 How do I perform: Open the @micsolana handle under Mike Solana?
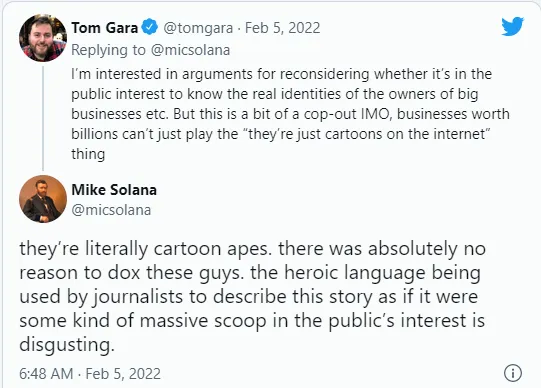(111, 210)
